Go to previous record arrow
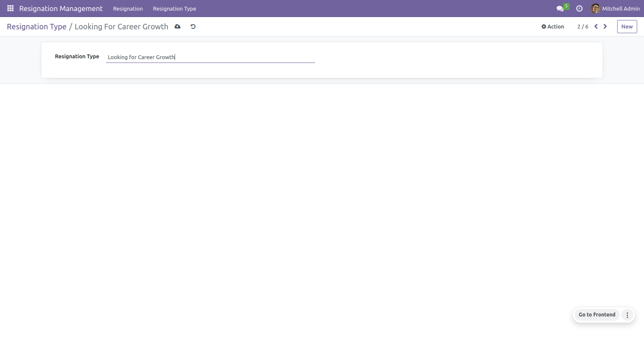Image resolution: width=644 pixels, height=342 pixels. point(596,26)
